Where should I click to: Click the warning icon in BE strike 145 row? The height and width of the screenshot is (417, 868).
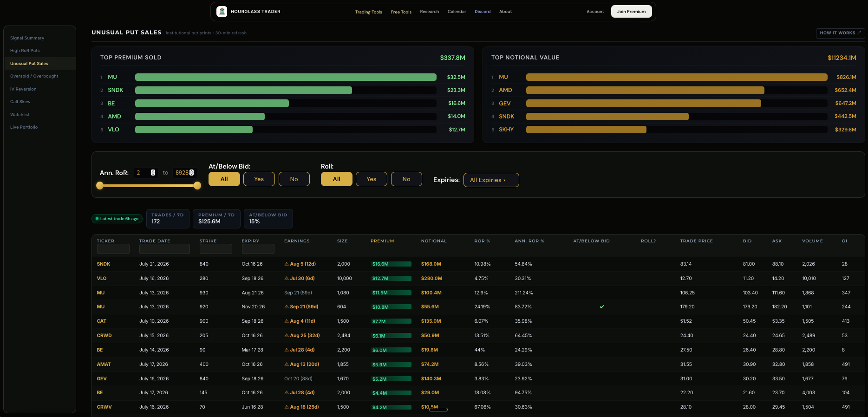tap(287, 393)
